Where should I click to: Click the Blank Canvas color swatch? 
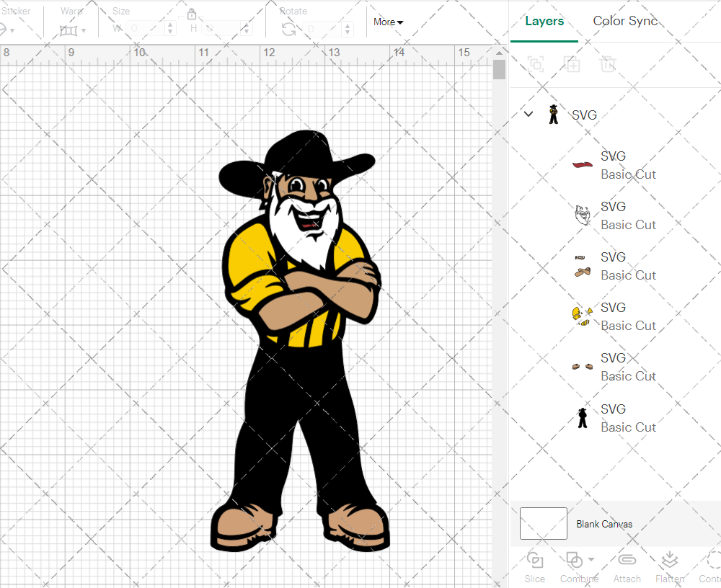coord(543,524)
